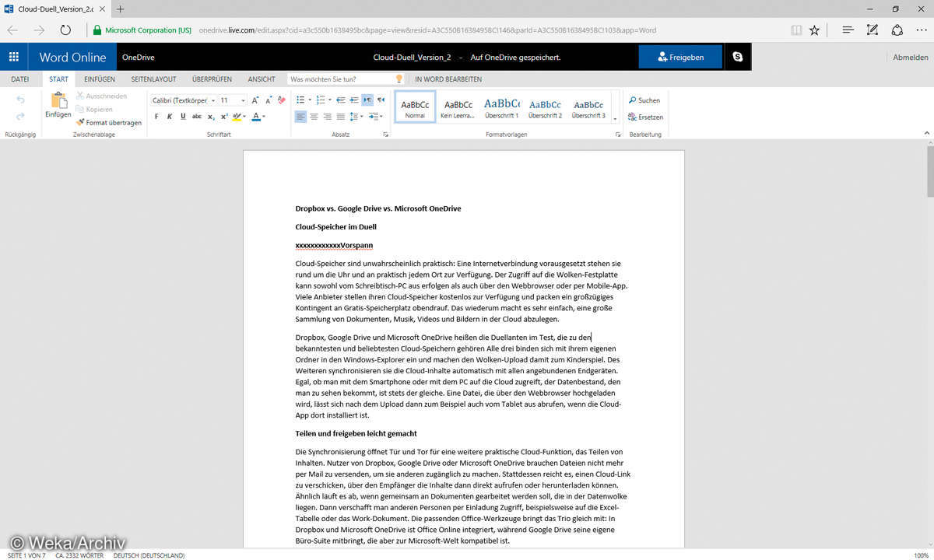Toggle italic formatting
The height and width of the screenshot is (560, 934).
click(170, 117)
